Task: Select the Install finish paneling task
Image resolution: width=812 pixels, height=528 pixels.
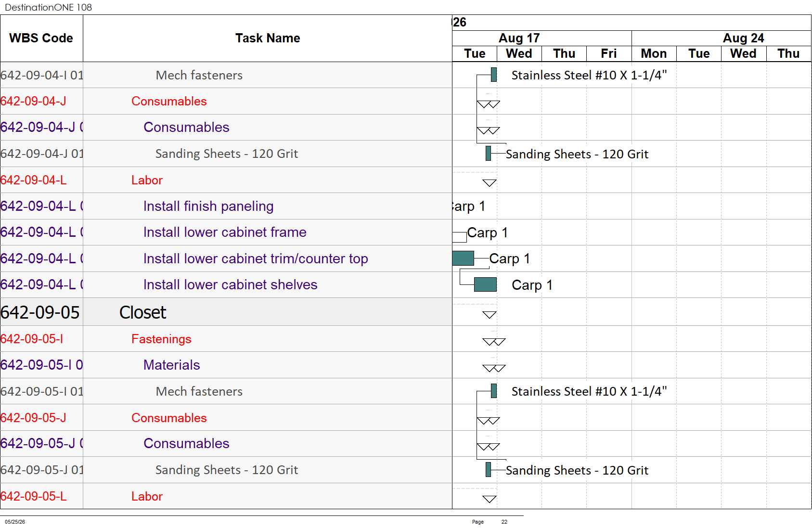Action: (x=208, y=206)
